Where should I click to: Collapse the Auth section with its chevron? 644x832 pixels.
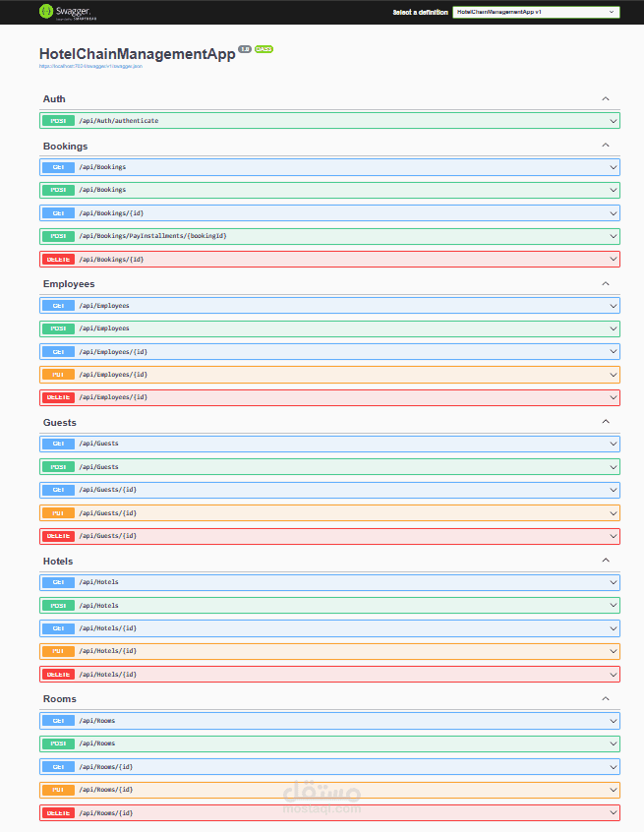click(x=606, y=98)
